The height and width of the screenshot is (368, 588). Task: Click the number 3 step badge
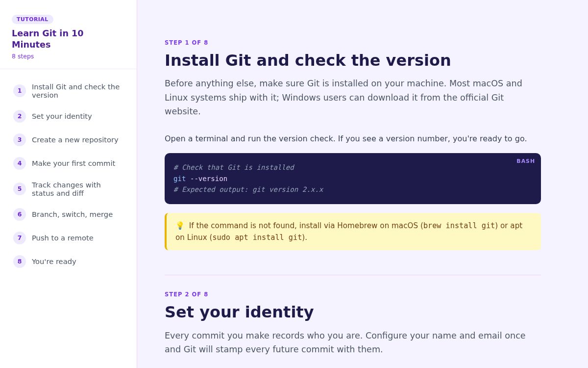pos(20,140)
